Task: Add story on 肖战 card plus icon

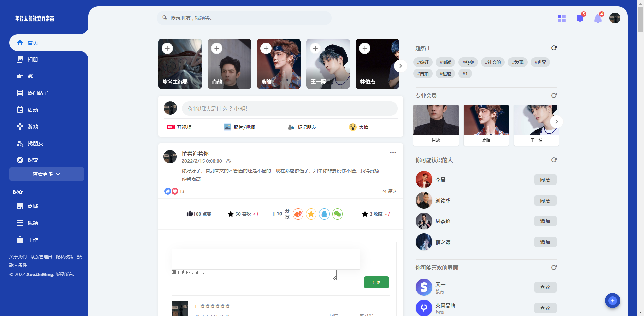Action: tap(217, 48)
